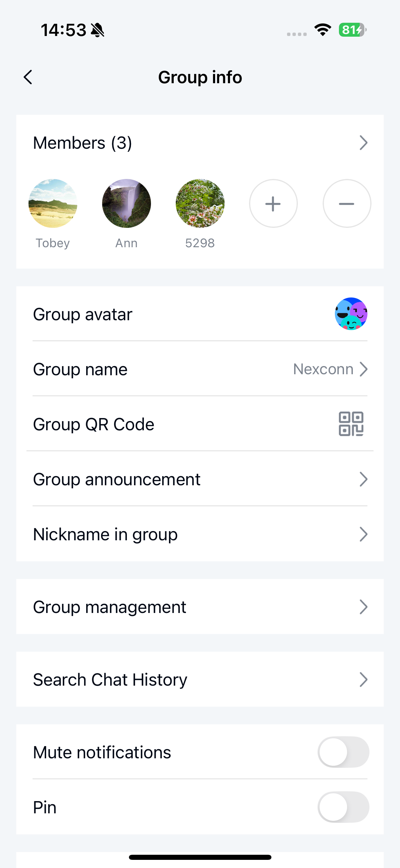Tap the Wi-Fi status icon
The width and height of the screenshot is (400, 868).
(323, 30)
